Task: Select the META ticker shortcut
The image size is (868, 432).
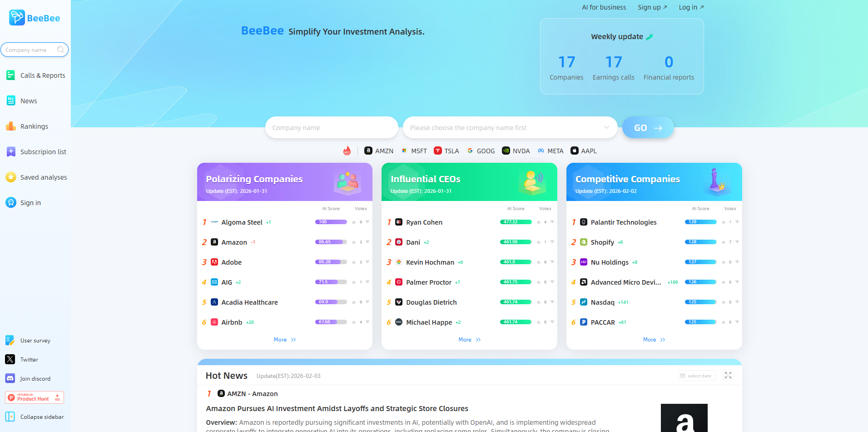Action: point(551,151)
